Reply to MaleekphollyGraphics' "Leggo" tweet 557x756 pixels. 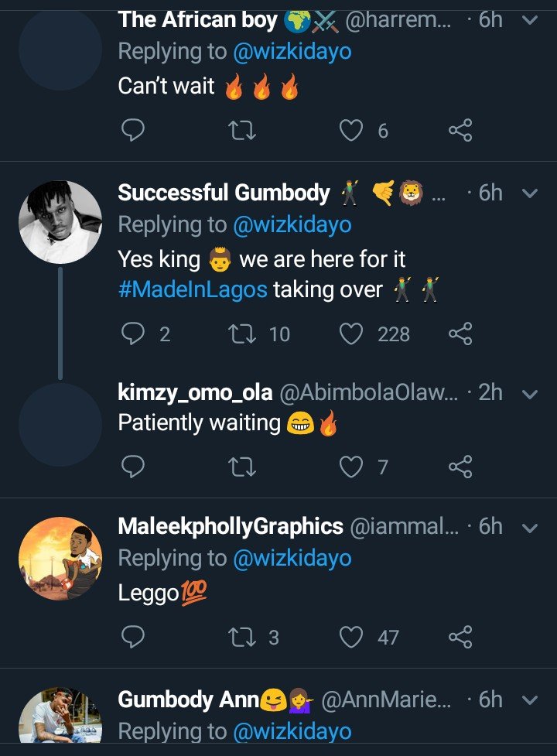pyautogui.click(x=133, y=637)
